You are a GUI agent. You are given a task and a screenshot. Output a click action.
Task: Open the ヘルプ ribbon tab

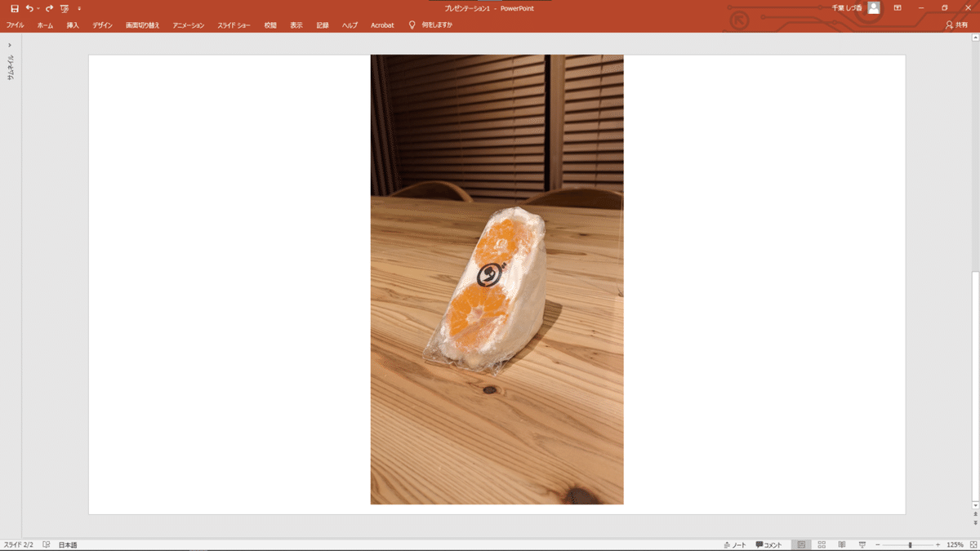350,25
